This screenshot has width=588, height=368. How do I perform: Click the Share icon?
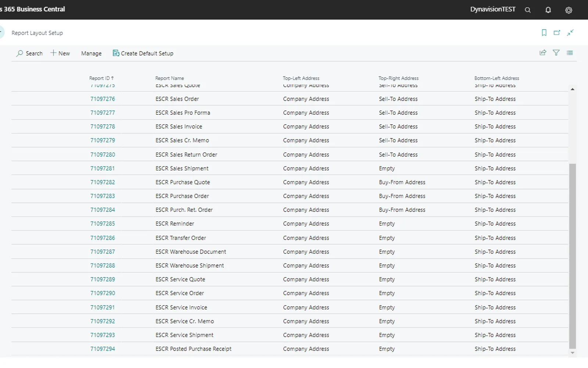tap(543, 53)
